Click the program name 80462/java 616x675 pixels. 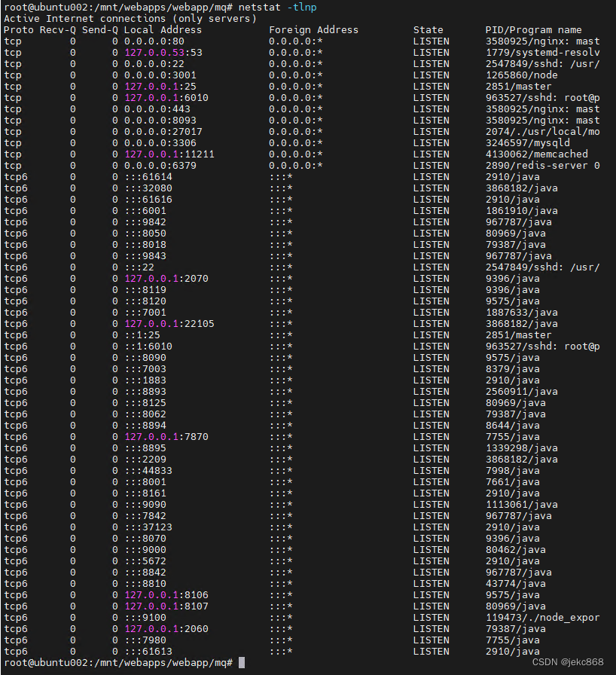[x=516, y=550]
